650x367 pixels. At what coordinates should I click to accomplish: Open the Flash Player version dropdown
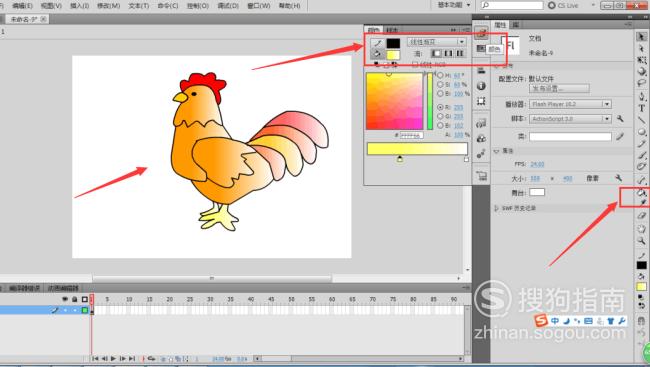(x=570, y=104)
